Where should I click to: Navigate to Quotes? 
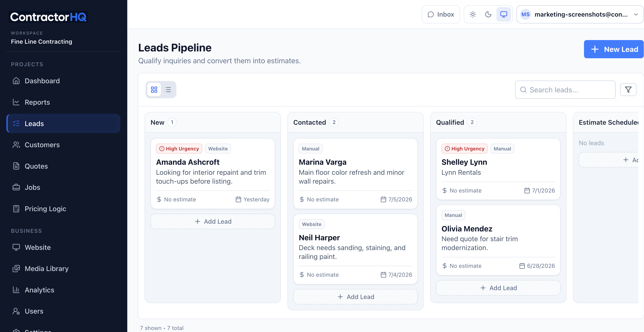[63, 166]
